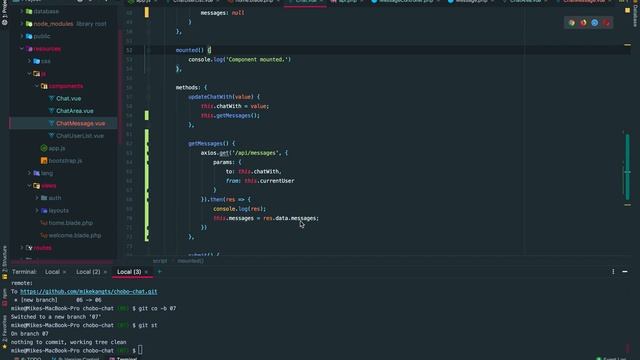This screenshot has width=640, height=360.
Task: Open the Project tool window stripe
Action: (4, 13)
